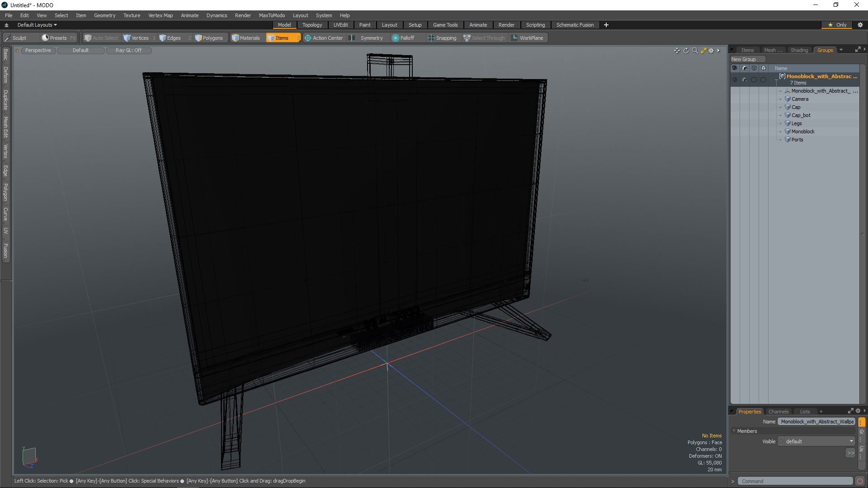Image resolution: width=868 pixels, height=488 pixels.
Task: Open the Action Center menu
Action: point(324,38)
